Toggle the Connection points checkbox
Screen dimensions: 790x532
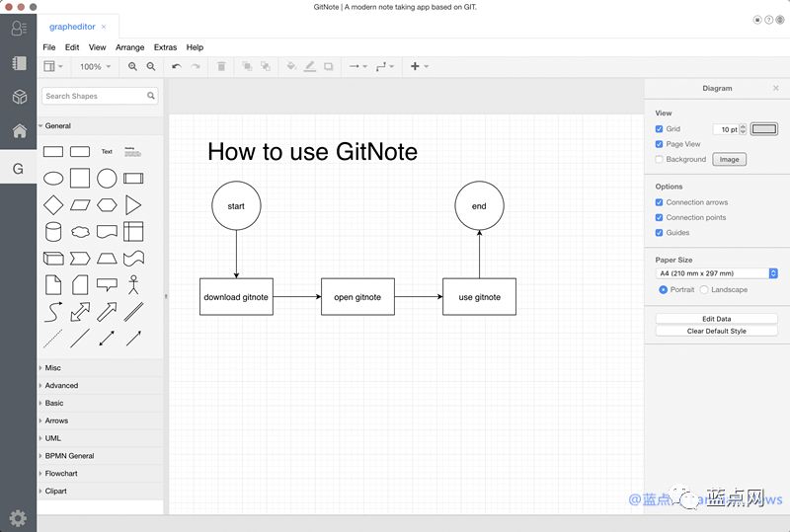pos(659,217)
